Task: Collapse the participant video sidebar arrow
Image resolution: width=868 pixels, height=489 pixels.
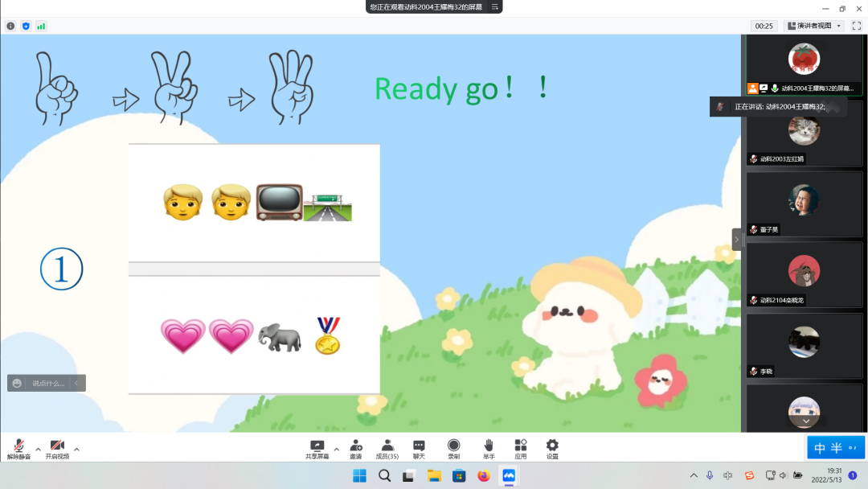Action: click(x=736, y=240)
